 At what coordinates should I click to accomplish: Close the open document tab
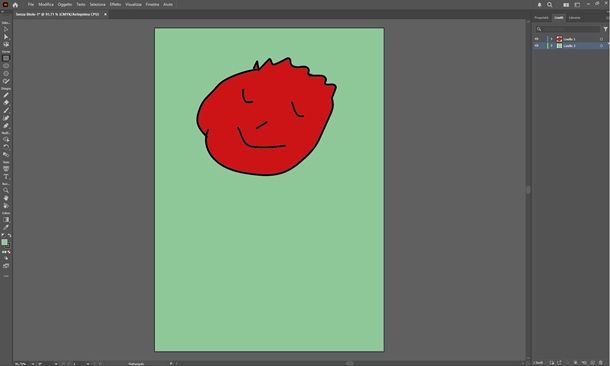tap(105, 14)
